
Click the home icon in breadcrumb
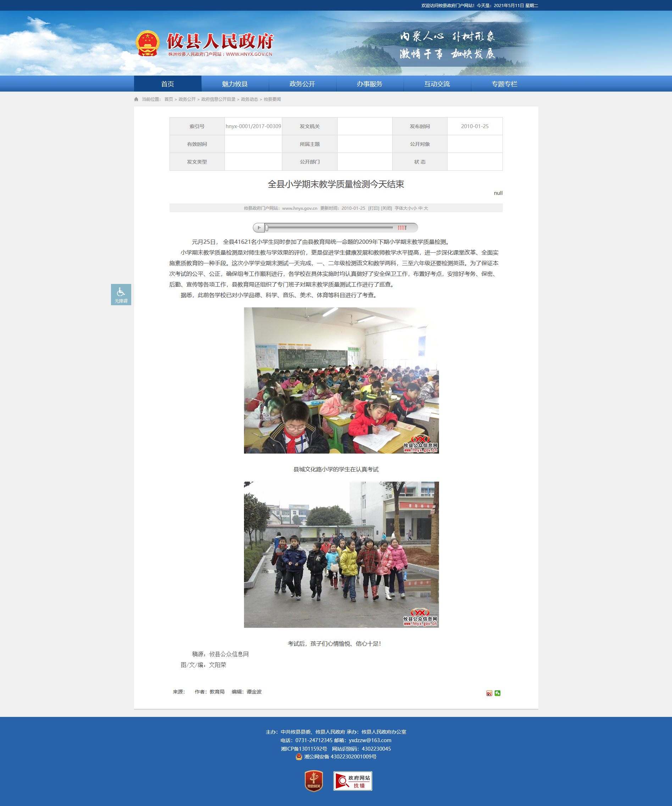pos(136,99)
